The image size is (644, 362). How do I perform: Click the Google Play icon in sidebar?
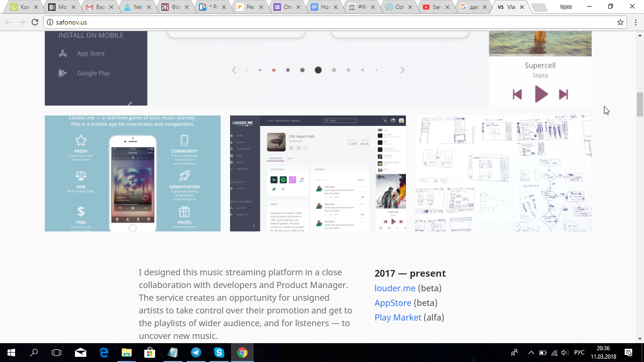tap(63, 73)
